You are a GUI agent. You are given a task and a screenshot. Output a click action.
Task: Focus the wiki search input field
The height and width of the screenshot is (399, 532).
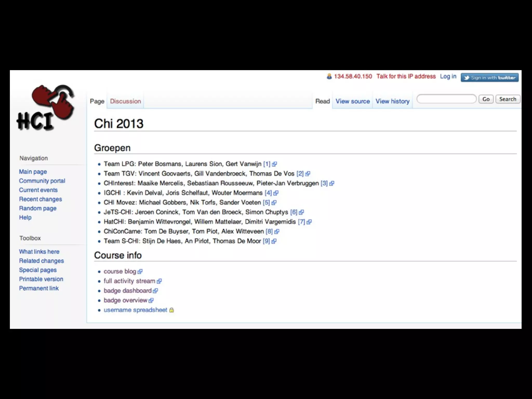tap(446, 99)
